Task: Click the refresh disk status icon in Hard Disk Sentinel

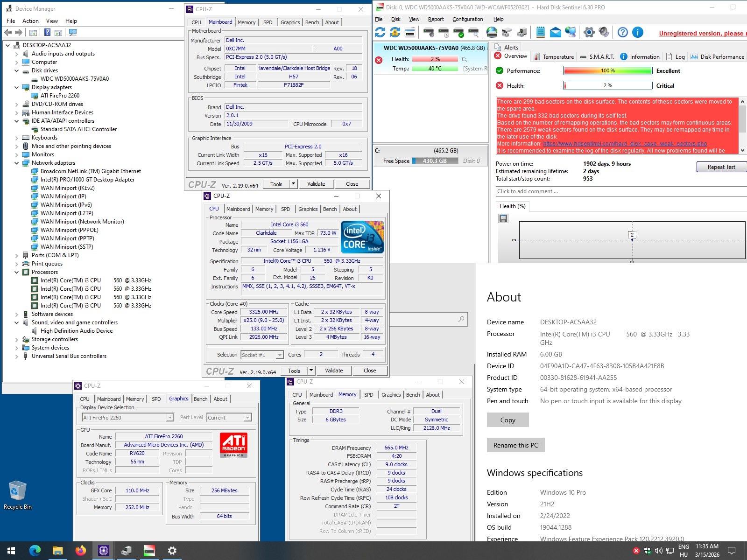Action: coord(380,32)
